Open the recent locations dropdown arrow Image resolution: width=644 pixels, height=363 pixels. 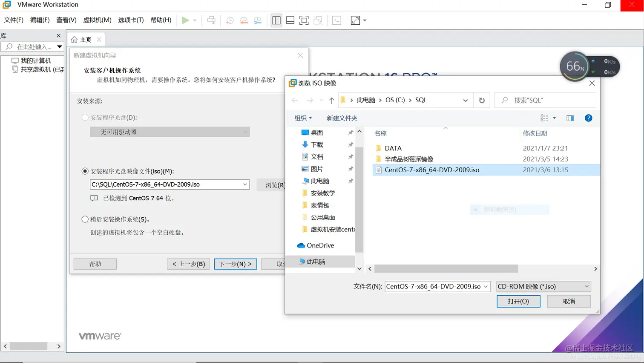pos(321,100)
